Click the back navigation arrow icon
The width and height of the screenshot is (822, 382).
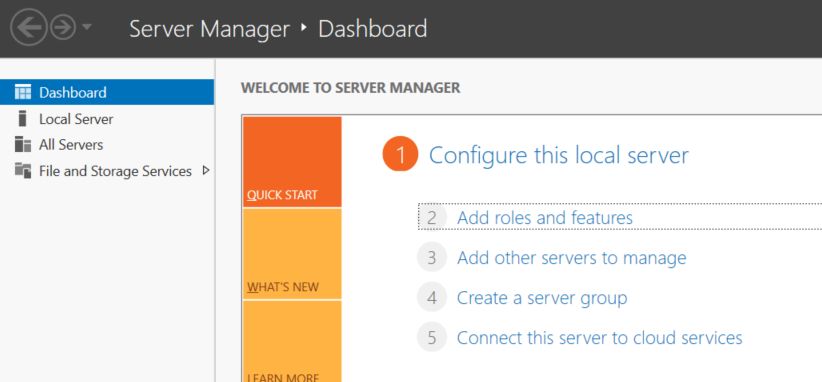28,28
